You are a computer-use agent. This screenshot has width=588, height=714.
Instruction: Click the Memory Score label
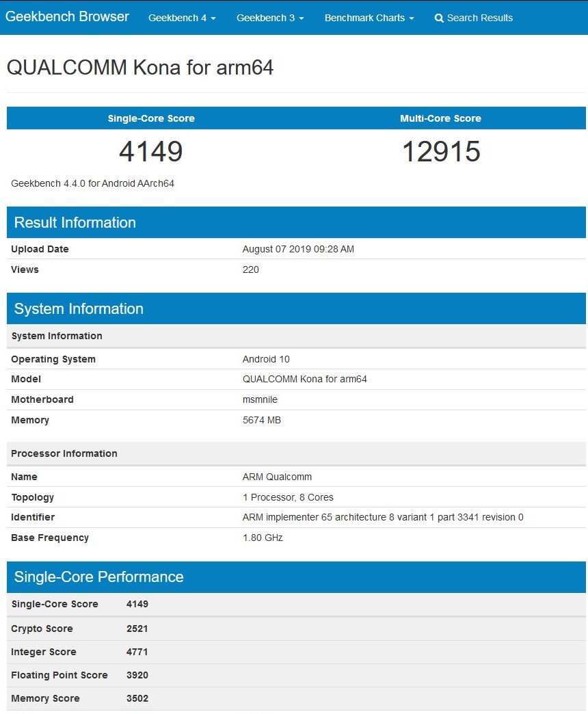point(46,698)
